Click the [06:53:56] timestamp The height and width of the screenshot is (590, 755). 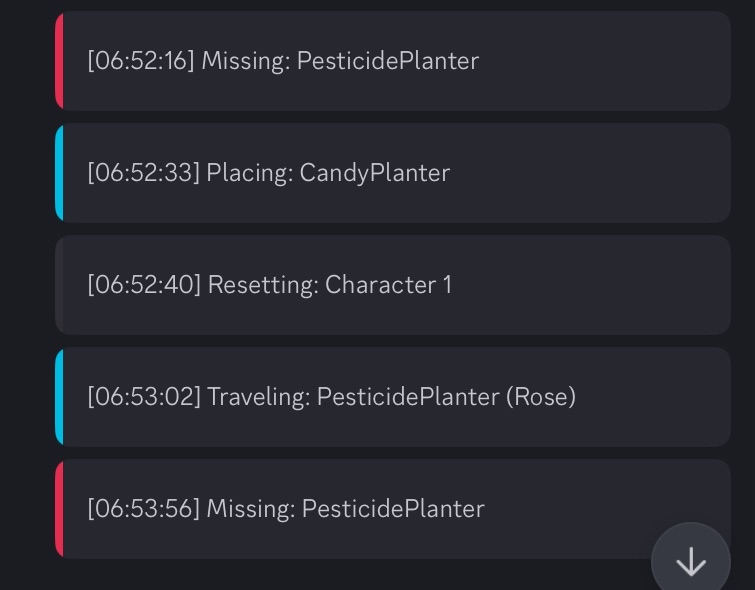coord(144,509)
